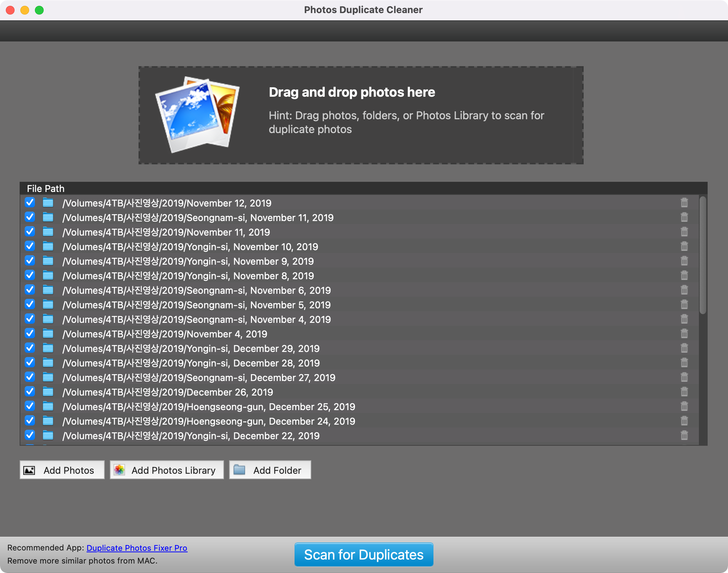
Task: Click folder icon of November 4, 2019 row
Action: click(48, 334)
